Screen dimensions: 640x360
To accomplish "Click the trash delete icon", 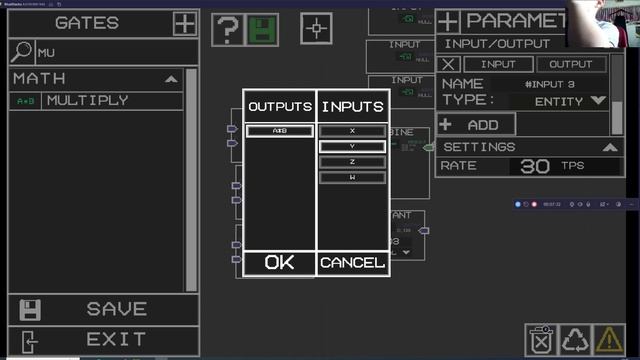I will coord(541,340).
